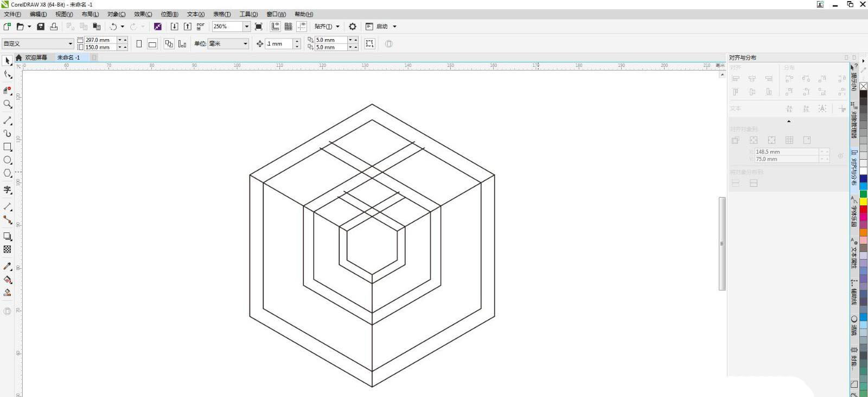Image resolution: width=868 pixels, height=397 pixels.
Task: Select the Zoom magnifier tool
Action: (8, 104)
